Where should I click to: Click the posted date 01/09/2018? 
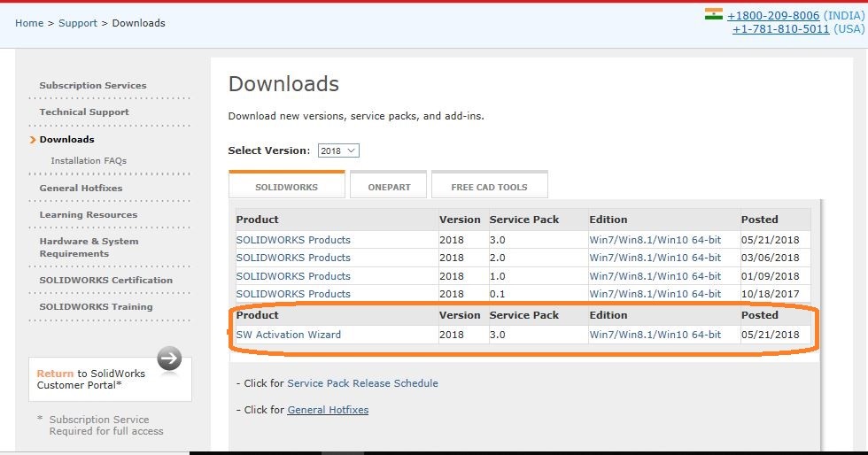[x=770, y=275]
